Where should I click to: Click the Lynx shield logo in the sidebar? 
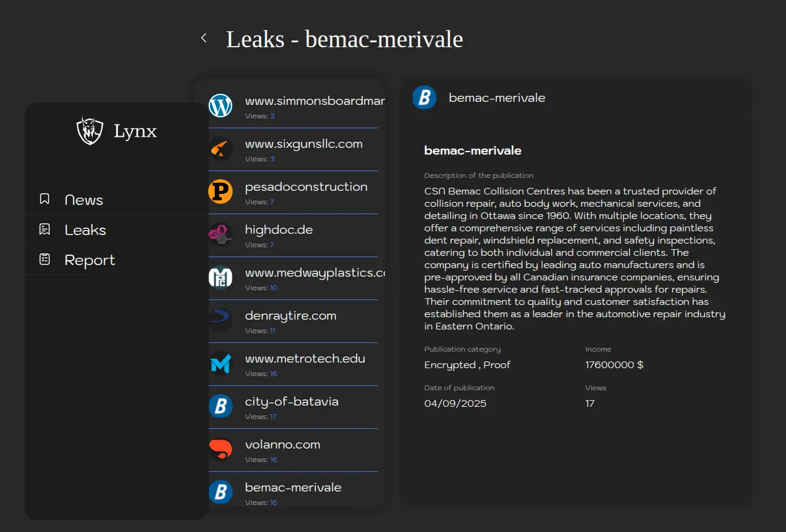(x=90, y=131)
